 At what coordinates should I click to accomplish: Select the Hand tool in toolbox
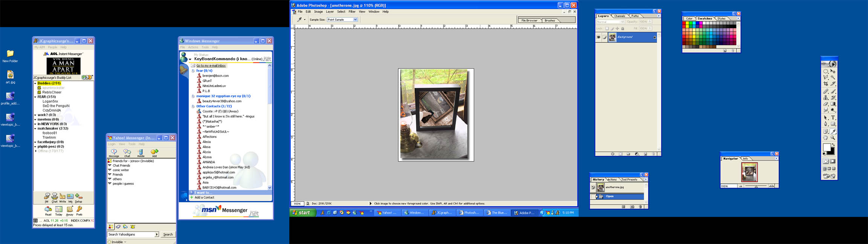(x=825, y=138)
